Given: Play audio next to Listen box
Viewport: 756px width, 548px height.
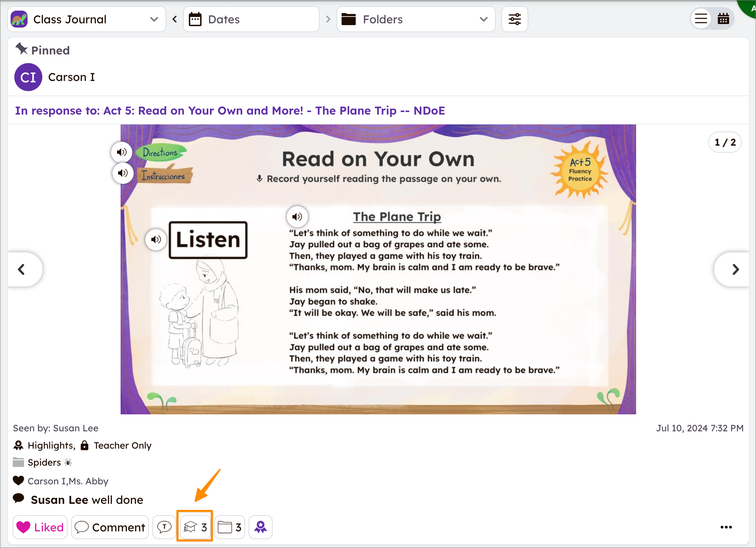Looking at the screenshot, I should click(x=156, y=240).
